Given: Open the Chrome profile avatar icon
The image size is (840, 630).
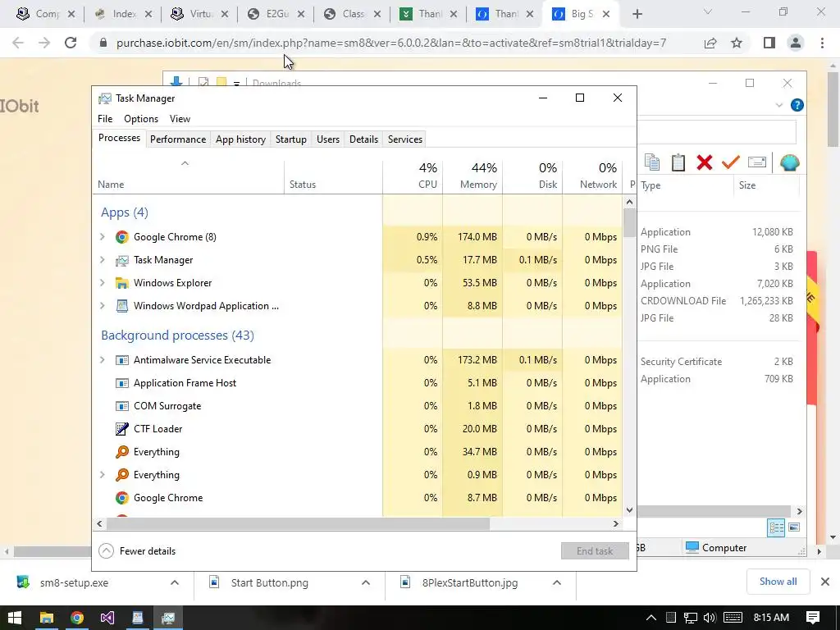Looking at the screenshot, I should tap(796, 43).
